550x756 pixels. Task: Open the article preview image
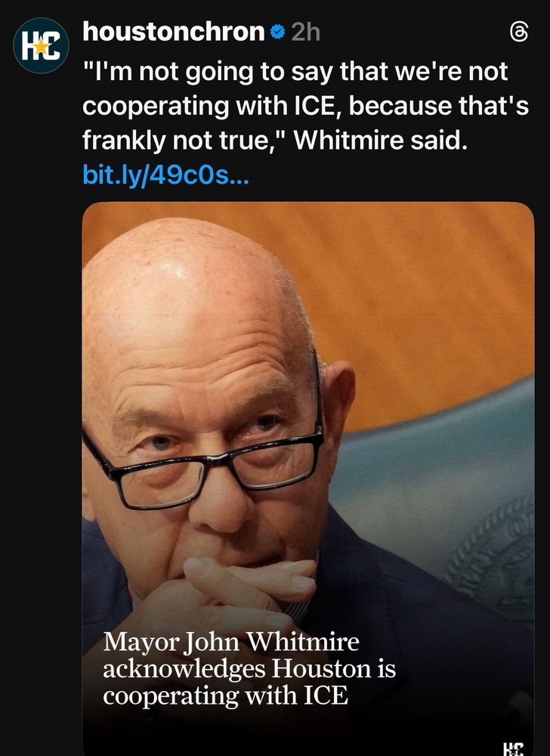pos(308,479)
